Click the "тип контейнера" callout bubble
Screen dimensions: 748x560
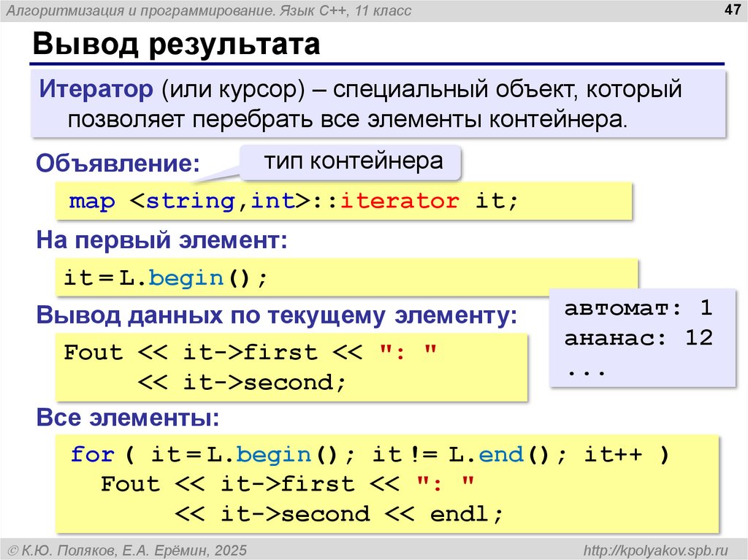point(353,161)
